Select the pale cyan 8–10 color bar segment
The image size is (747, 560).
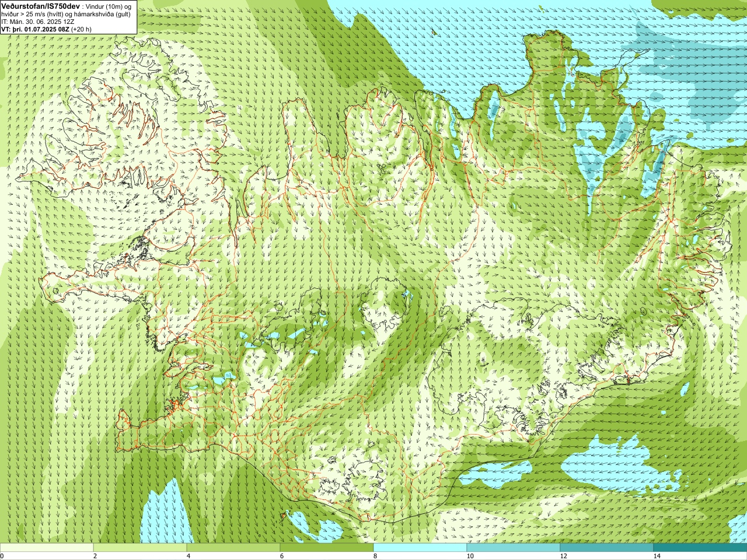(x=420, y=548)
